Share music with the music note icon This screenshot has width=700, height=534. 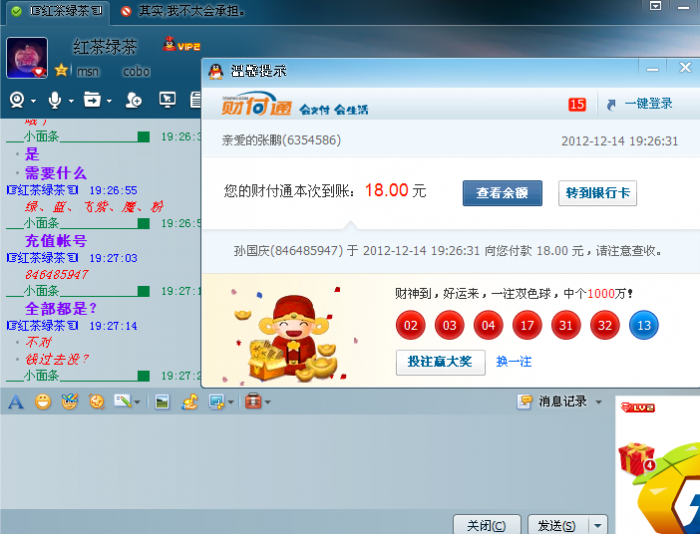[x=190, y=401]
